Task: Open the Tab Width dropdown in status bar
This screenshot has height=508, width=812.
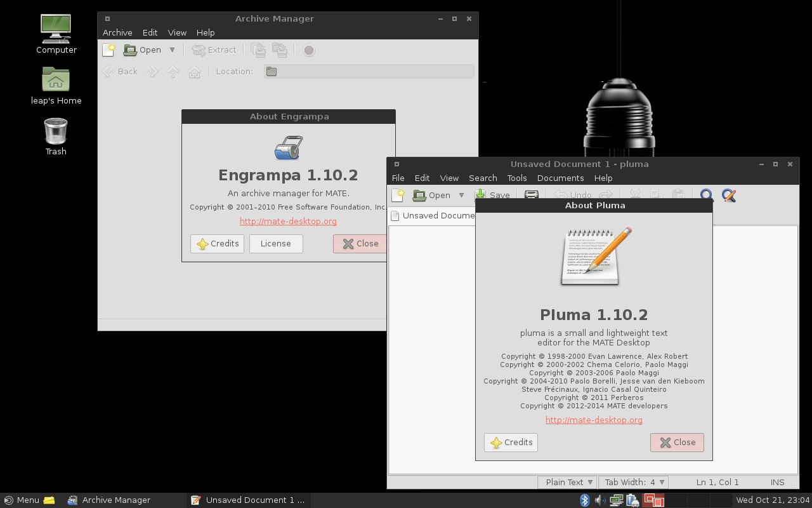Action: 634,483
